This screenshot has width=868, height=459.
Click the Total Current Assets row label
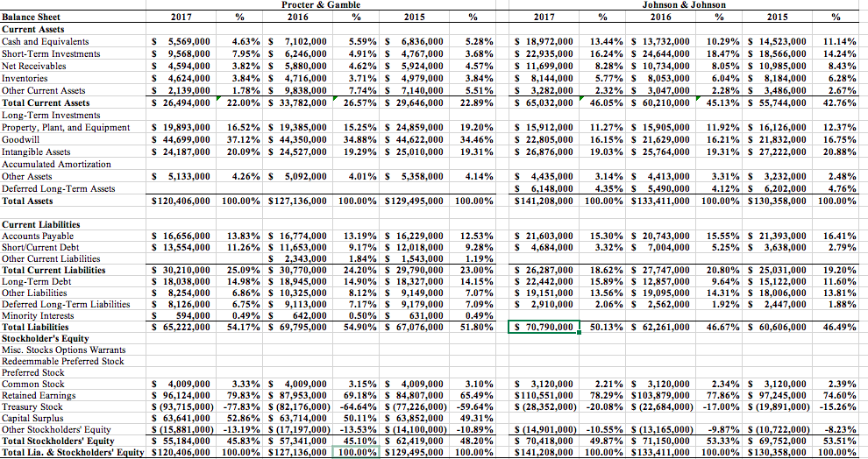(46, 102)
